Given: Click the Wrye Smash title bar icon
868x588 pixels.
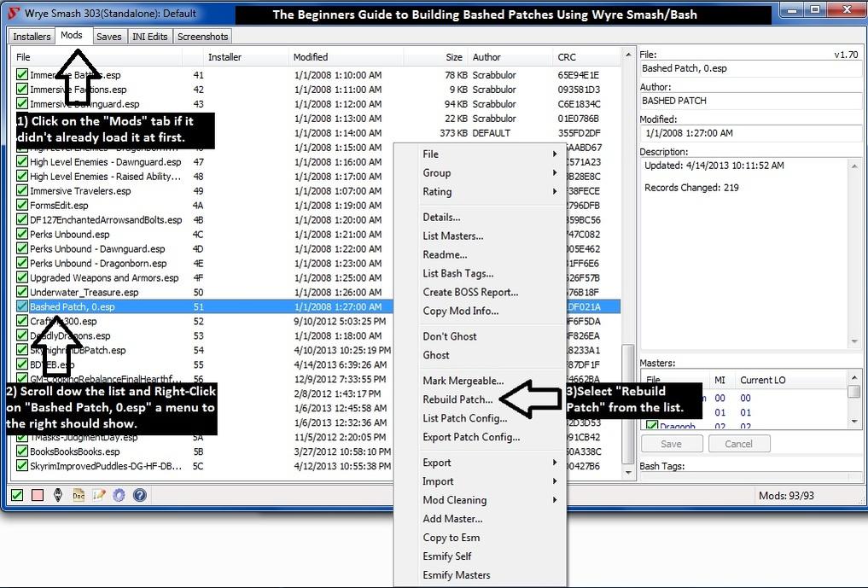Looking at the screenshot, I should [x=14, y=14].
